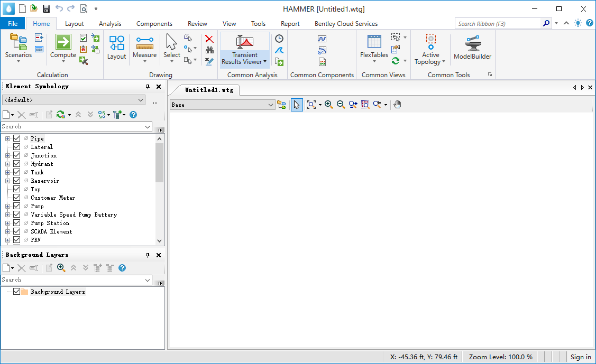The height and width of the screenshot is (364, 596).
Task: Select the Untitled1.wtg document tab
Action: [209, 90]
